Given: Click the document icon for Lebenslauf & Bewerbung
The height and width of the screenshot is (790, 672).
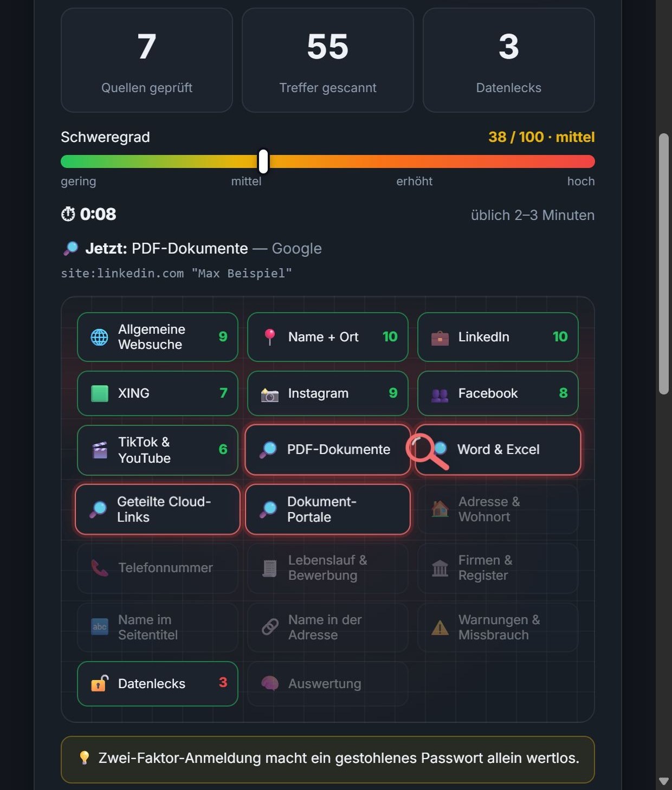Looking at the screenshot, I should pos(269,568).
